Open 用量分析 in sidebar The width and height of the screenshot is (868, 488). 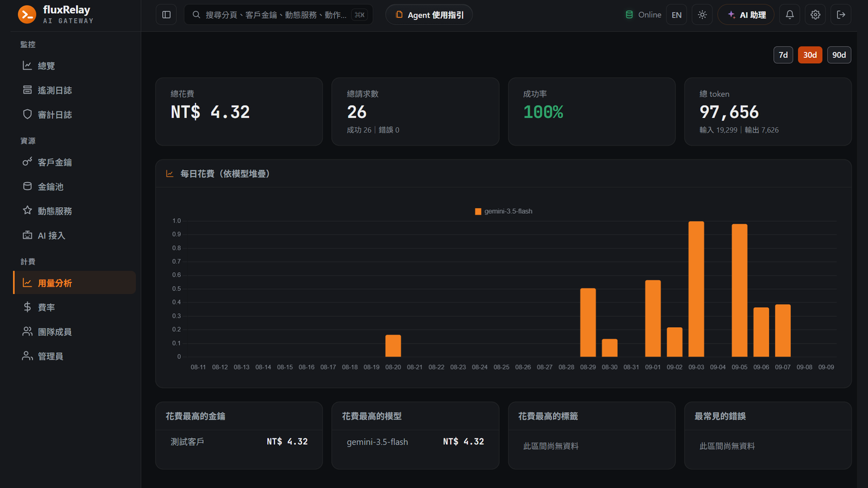[74, 283]
